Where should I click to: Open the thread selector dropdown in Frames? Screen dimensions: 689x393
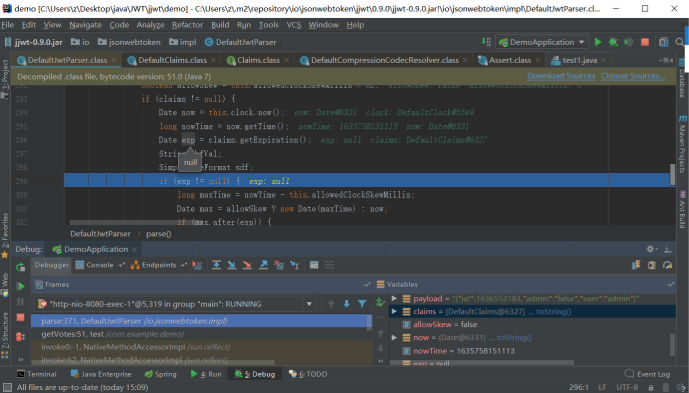309,304
